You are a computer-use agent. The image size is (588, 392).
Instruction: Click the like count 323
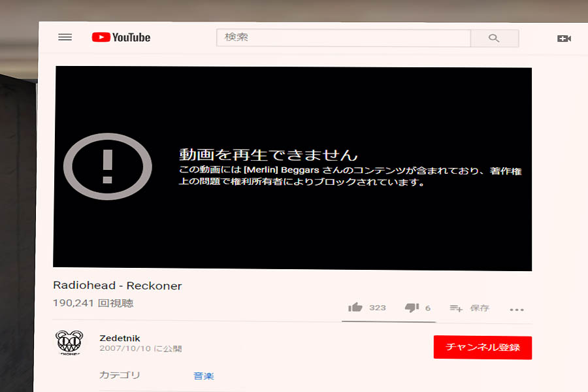(x=377, y=308)
